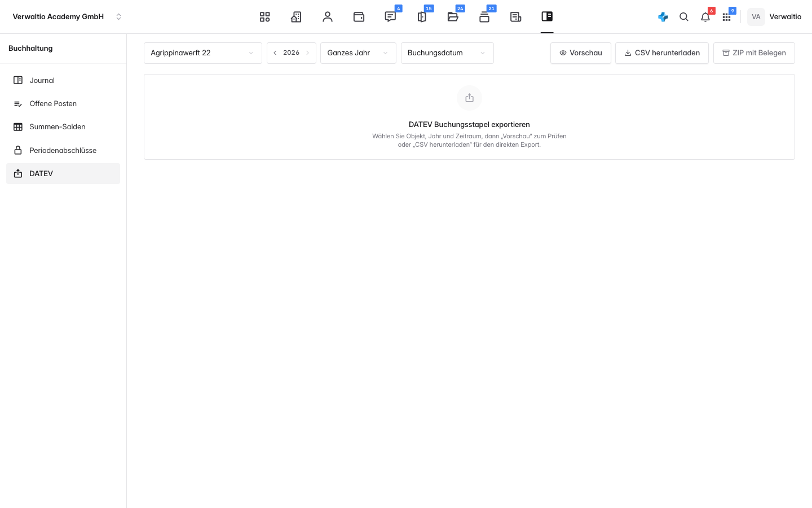The width and height of the screenshot is (812, 508).
Task: Open the door icon with badge 15
Action: 422,17
